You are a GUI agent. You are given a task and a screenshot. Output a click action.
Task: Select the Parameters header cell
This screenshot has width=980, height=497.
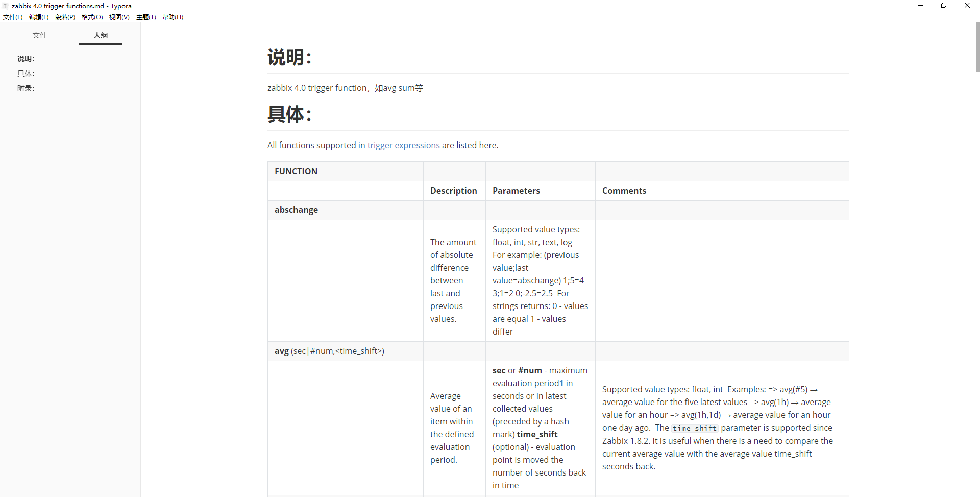(x=541, y=191)
